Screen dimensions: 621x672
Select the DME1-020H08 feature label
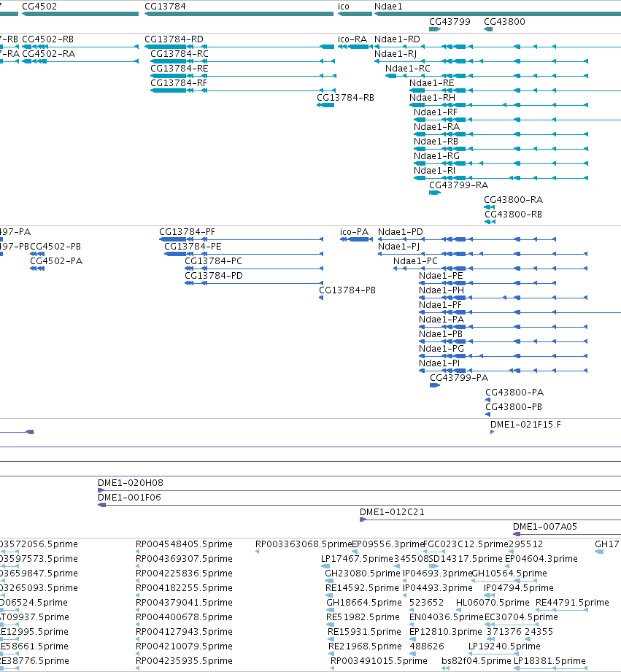(131, 482)
